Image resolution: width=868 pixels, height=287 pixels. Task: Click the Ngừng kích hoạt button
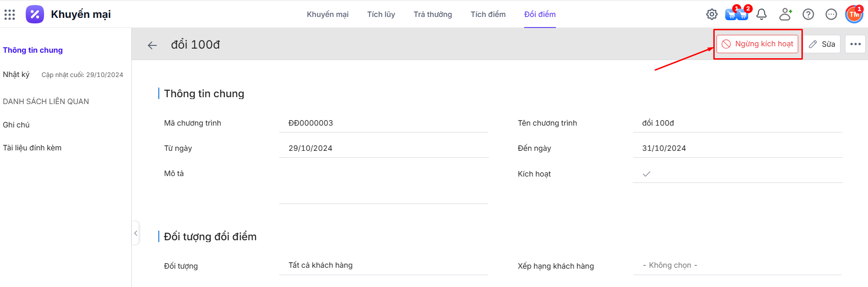pyautogui.click(x=758, y=44)
